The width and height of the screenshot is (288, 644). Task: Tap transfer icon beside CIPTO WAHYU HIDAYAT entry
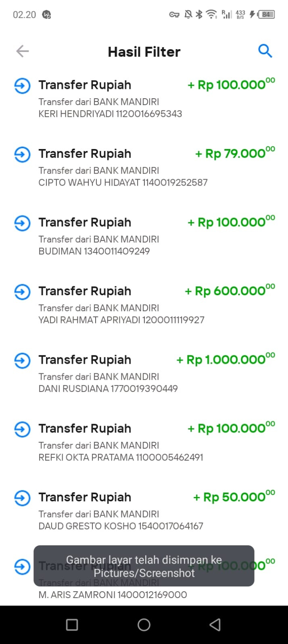(x=22, y=154)
